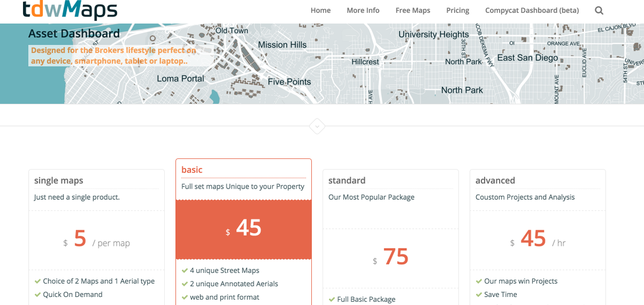Click the $75 standard price

391,257
